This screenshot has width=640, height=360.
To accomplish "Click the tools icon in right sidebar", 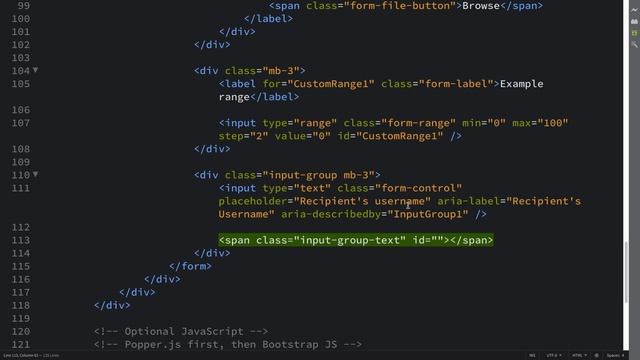I will (x=634, y=44).
